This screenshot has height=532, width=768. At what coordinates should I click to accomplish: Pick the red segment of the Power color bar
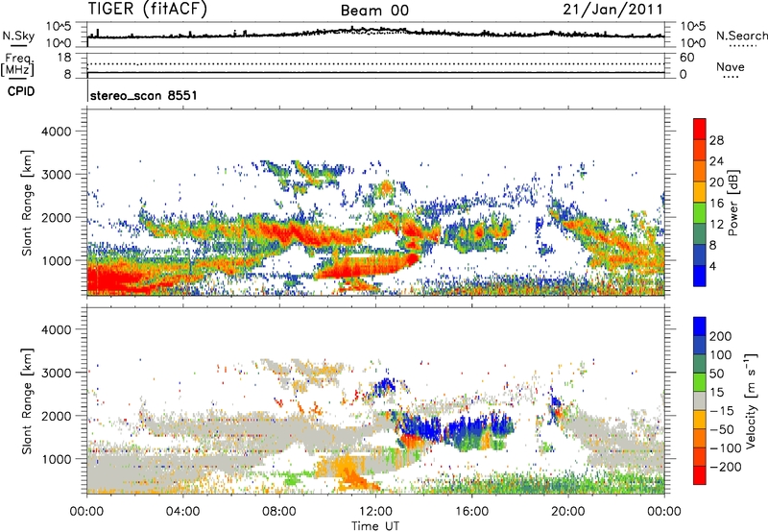pos(700,129)
